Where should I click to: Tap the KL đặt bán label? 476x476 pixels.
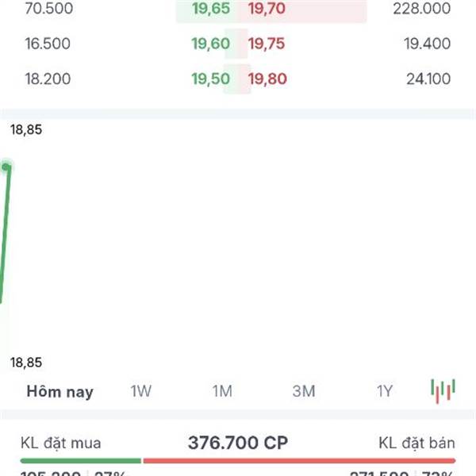(x=416, y=443)
